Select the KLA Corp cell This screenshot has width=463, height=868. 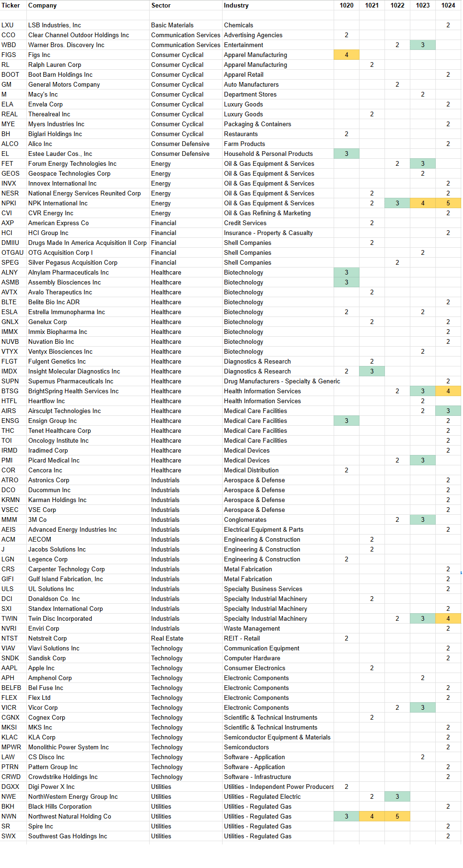88,737
